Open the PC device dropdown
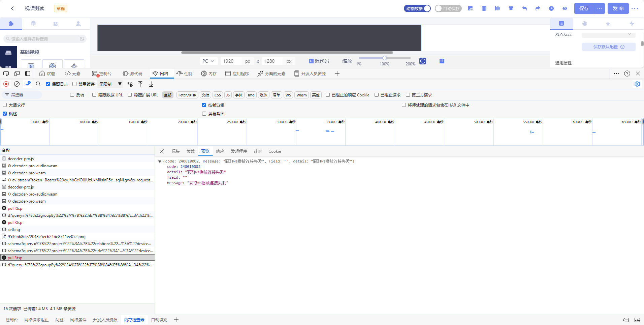The height and width of the screenshot is (325, 644). [208, 61]
